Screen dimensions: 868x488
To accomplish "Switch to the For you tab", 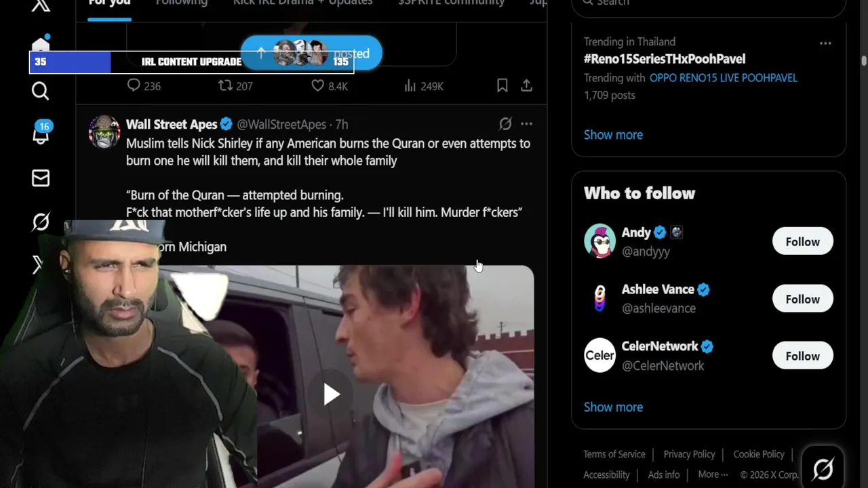I will tap(109, 3).
